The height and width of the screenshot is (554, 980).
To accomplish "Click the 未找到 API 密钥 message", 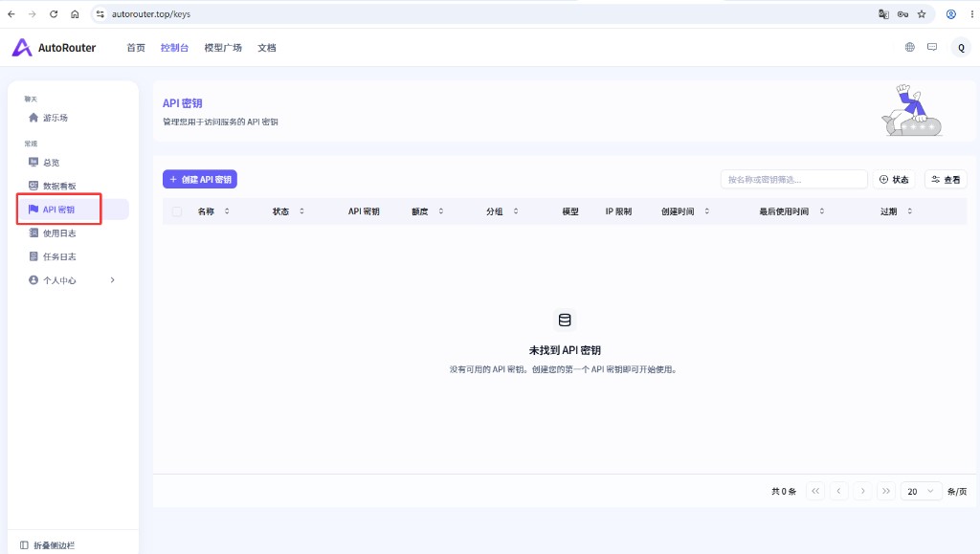I will pos(565,350).
